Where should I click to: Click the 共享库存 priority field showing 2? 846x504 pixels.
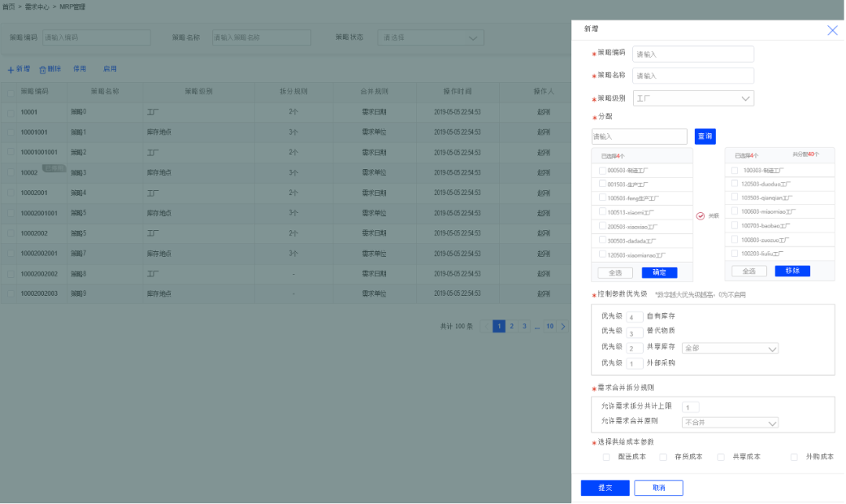[634, 348]
